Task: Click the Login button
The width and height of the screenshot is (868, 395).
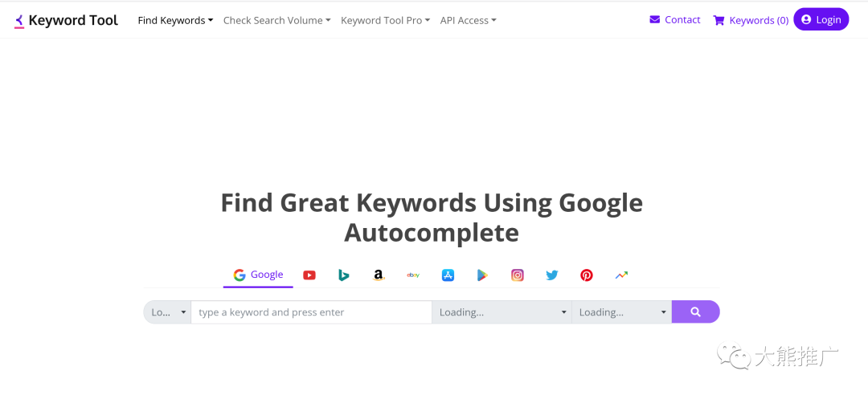Action: [821, 19]
